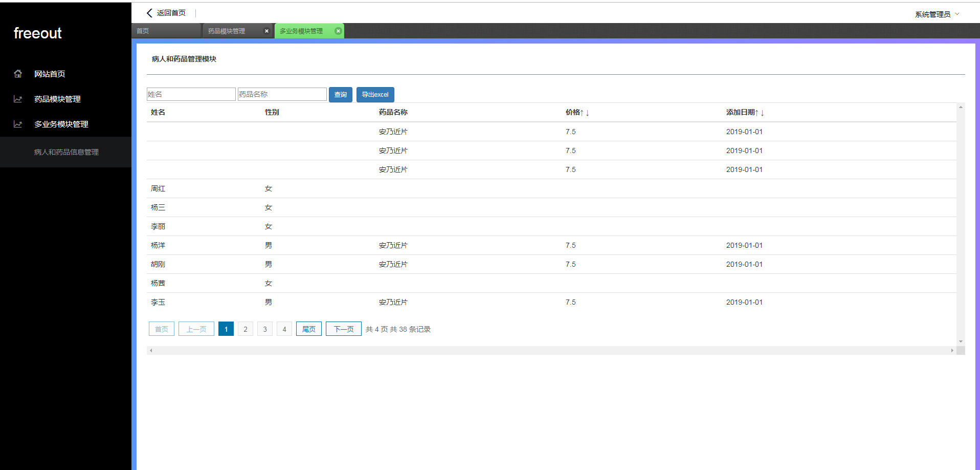Viewport: 980px width, 470px height.
Task: Select page 1 in pagination
Action: click(x=226, y=329)
